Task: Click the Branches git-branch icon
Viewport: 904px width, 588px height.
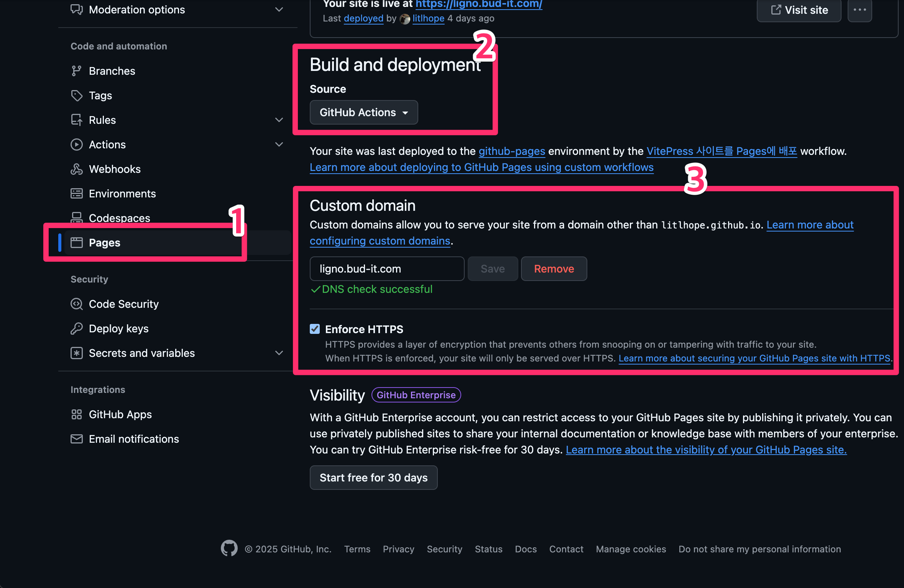Action: tap(76, 71)
